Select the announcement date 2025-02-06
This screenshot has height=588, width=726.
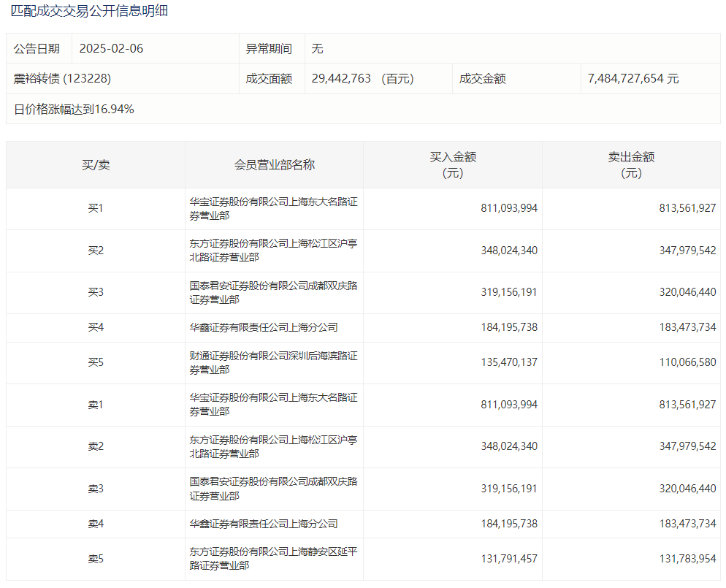(111, 49)
